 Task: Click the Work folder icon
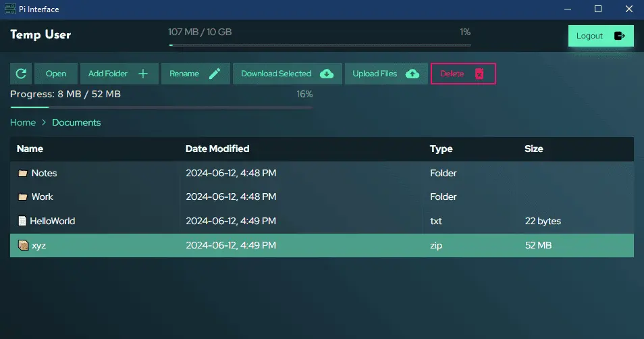22,197
